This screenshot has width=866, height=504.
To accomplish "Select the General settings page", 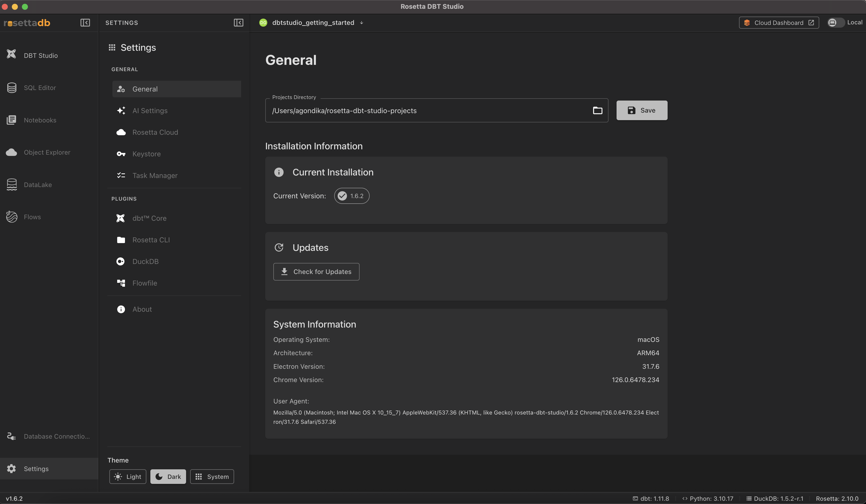I will tap(177, 89).
